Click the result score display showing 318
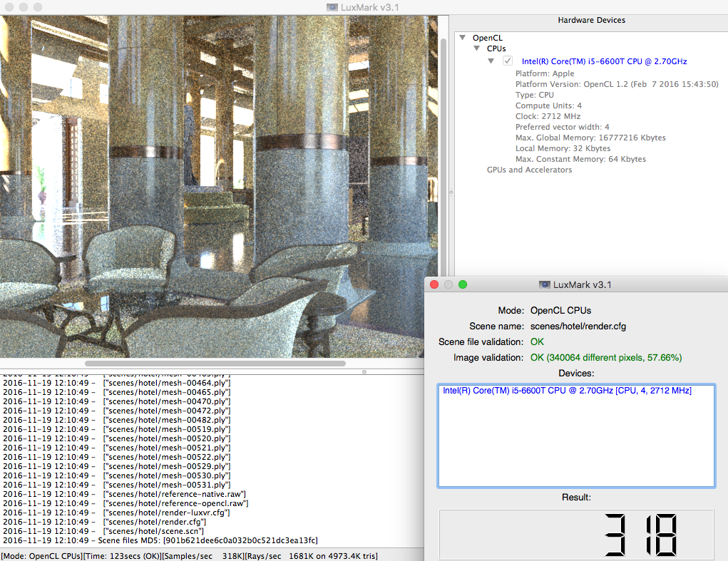 [576, 535]
